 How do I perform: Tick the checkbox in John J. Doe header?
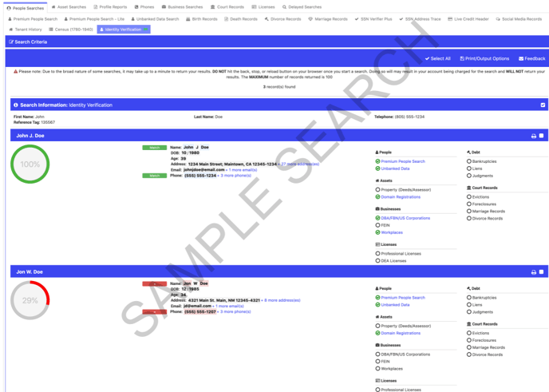(542, 137)
